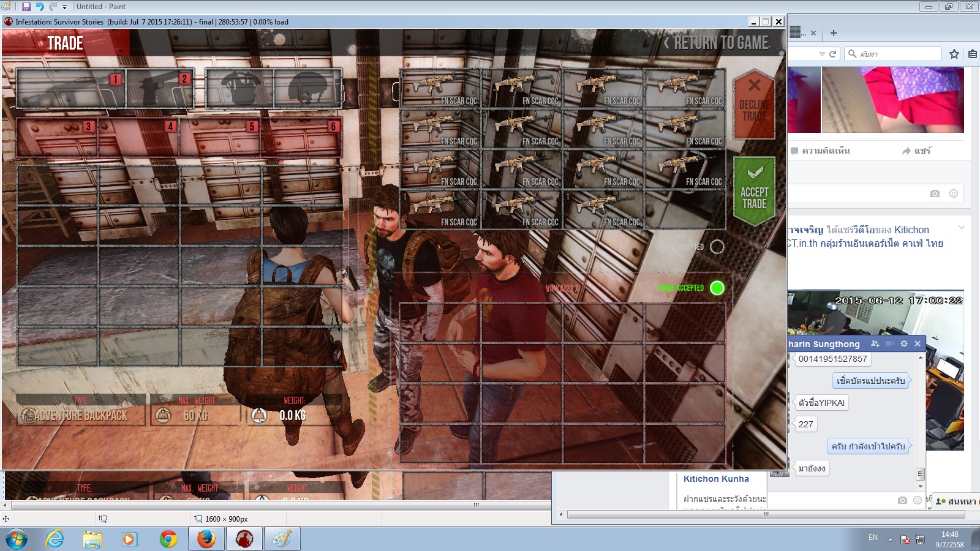
Task: Open a new browser tab
Action: coord(833,33)
